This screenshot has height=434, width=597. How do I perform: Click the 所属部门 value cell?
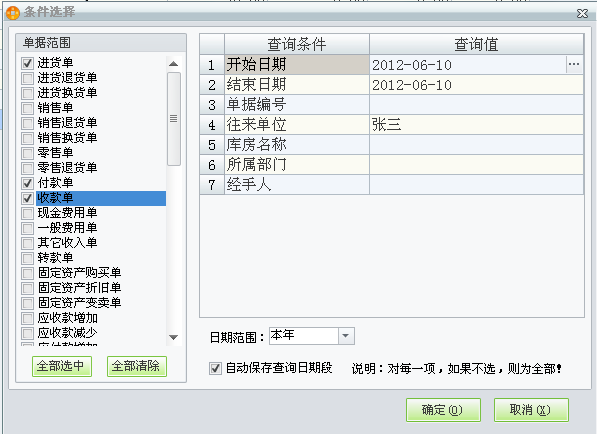(x=476, y=165)
